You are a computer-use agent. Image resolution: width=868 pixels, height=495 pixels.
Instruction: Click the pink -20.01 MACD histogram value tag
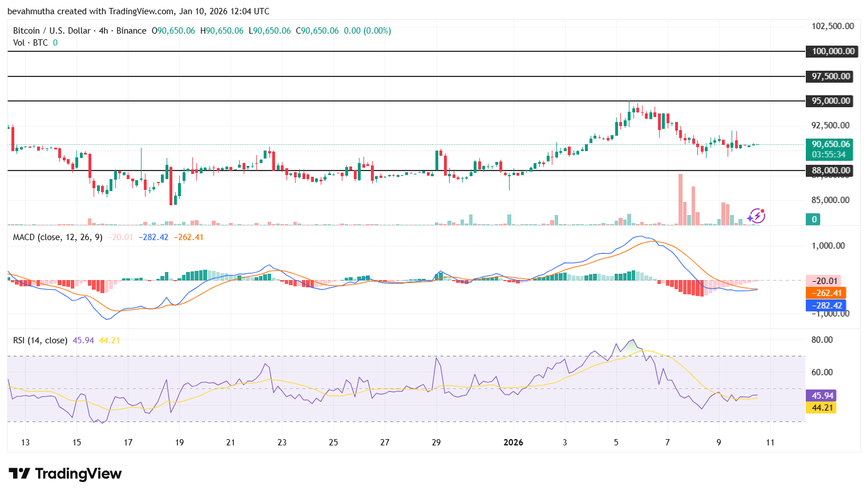[x=822, y=281]
